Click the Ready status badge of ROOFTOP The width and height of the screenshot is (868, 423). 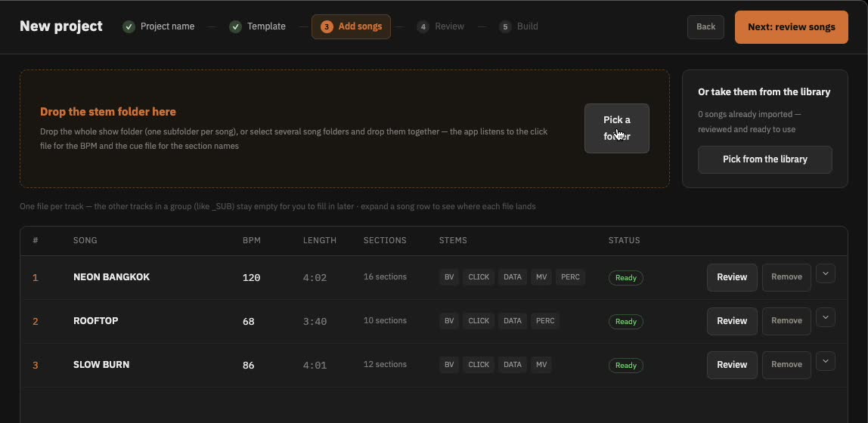[625, 322]
